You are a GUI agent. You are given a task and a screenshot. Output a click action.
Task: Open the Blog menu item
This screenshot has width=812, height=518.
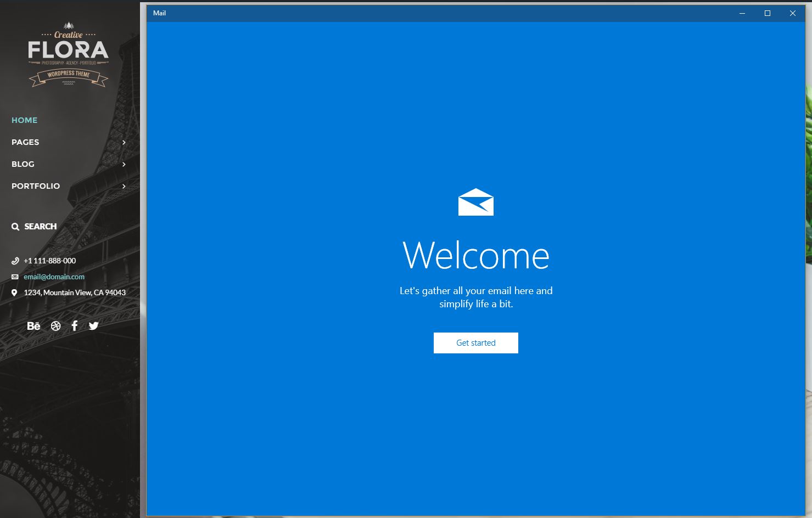23,164
